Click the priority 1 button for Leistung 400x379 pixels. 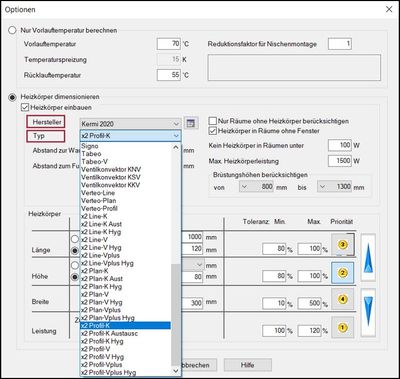tap(343, 327)
